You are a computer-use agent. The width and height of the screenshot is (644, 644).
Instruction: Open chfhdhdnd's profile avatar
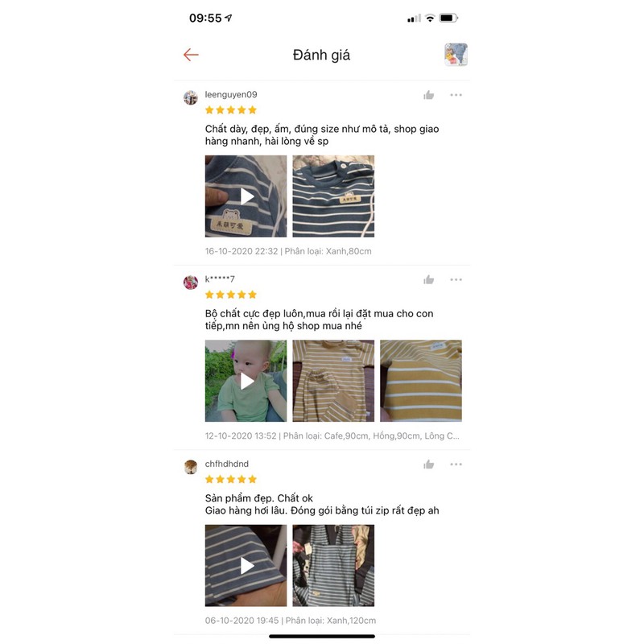pos(191,467)
